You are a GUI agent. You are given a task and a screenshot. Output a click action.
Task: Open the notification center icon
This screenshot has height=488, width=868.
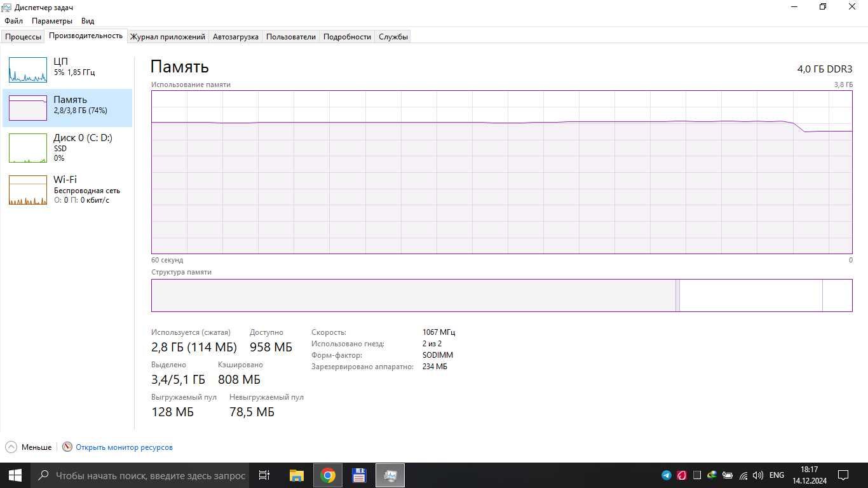pyautogui.click(x=843, y=475)
